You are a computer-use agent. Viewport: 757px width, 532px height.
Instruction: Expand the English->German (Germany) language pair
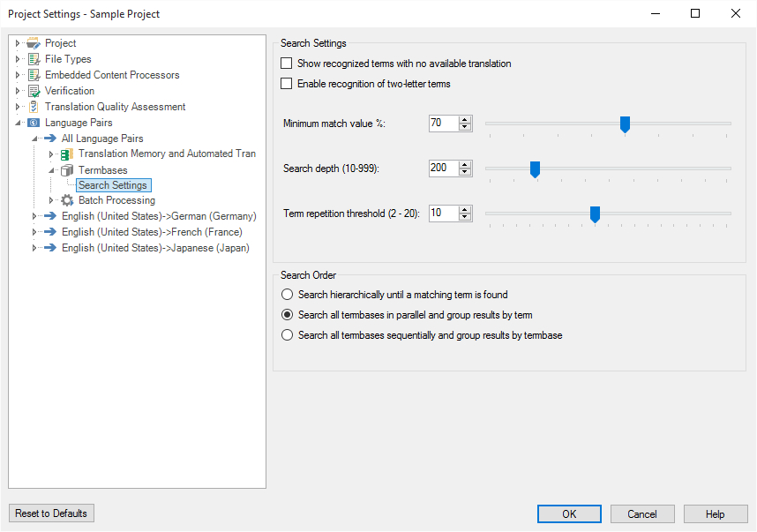click(34, 216)
